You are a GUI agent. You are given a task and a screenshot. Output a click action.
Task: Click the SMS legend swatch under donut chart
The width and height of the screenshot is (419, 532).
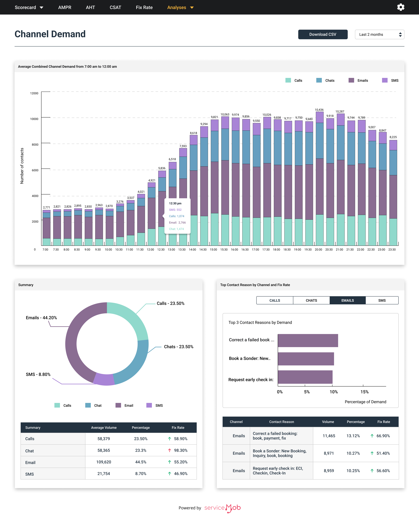pyautogui.click(x=149, y=405)
